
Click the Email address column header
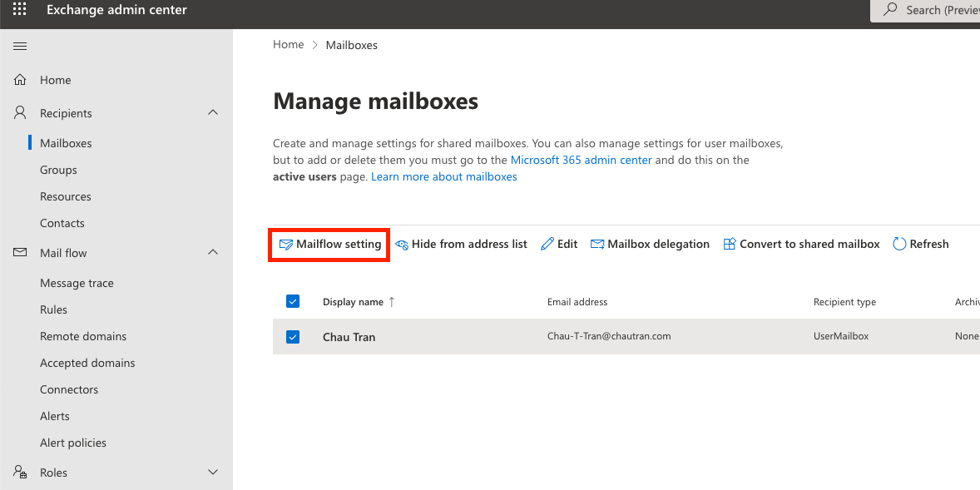[x=577, y=302]
